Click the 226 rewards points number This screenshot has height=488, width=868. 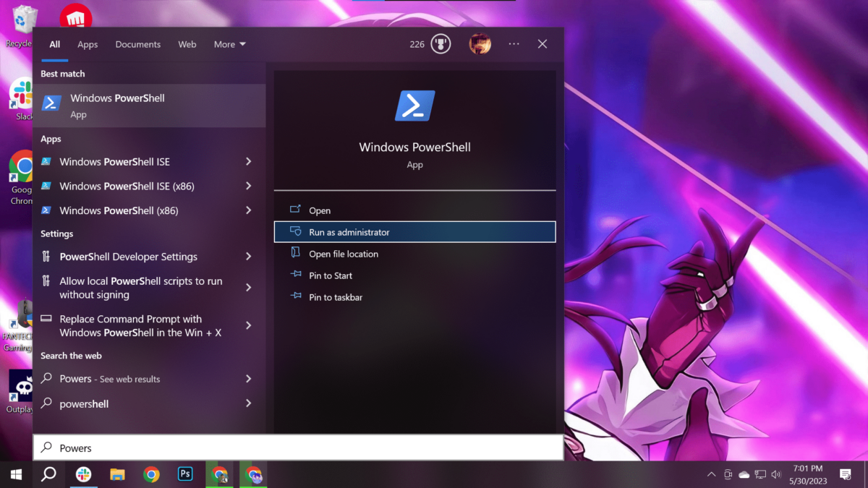pyautogui.click(x=417, y=44)
